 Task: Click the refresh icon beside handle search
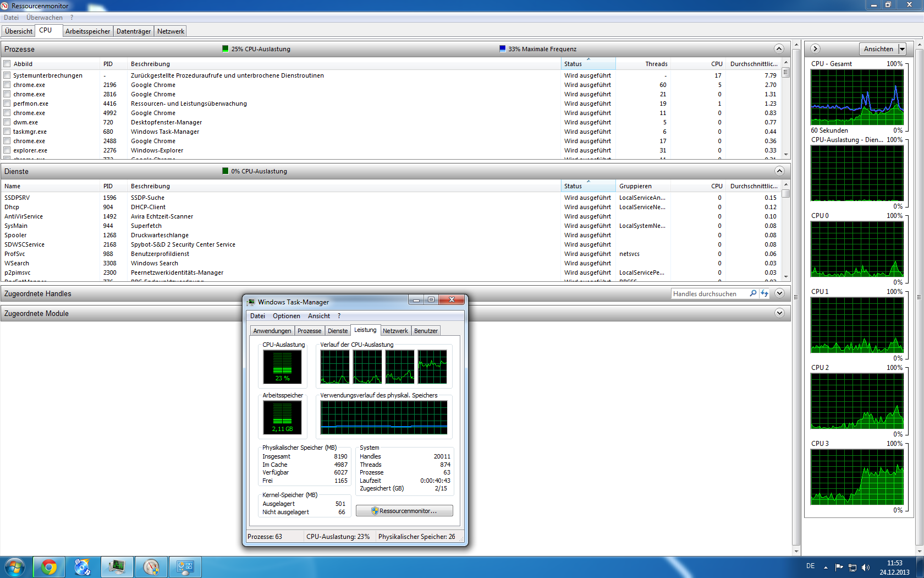point(765,293)
